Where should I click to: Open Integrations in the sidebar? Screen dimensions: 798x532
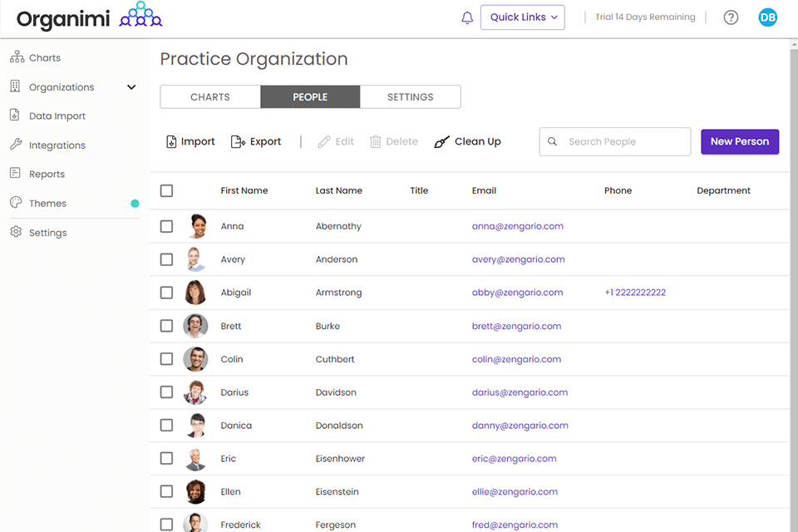click(x=48, y=145)
